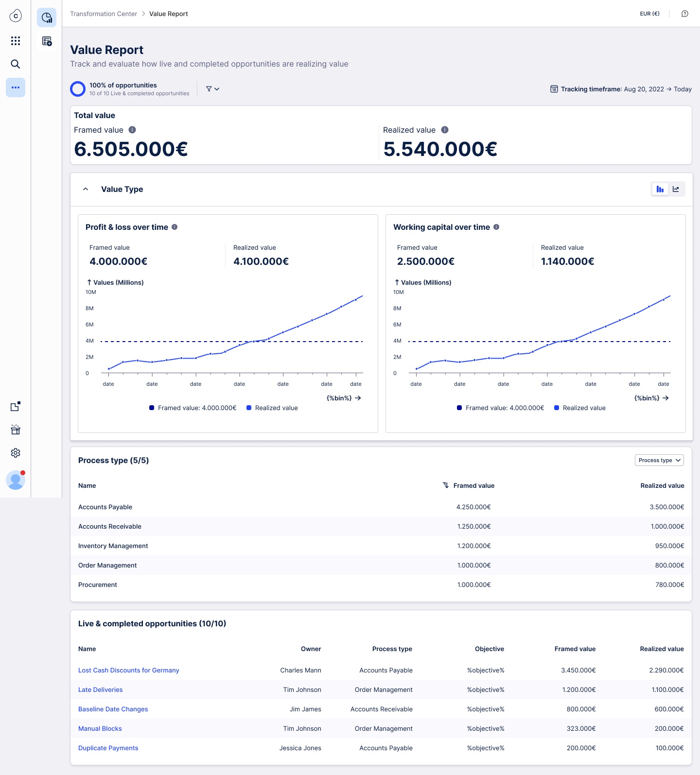The image size is (700, 775).
Task: Toggle Framed value legend in Profit & loss chart
Action: (x=193, y=408)
